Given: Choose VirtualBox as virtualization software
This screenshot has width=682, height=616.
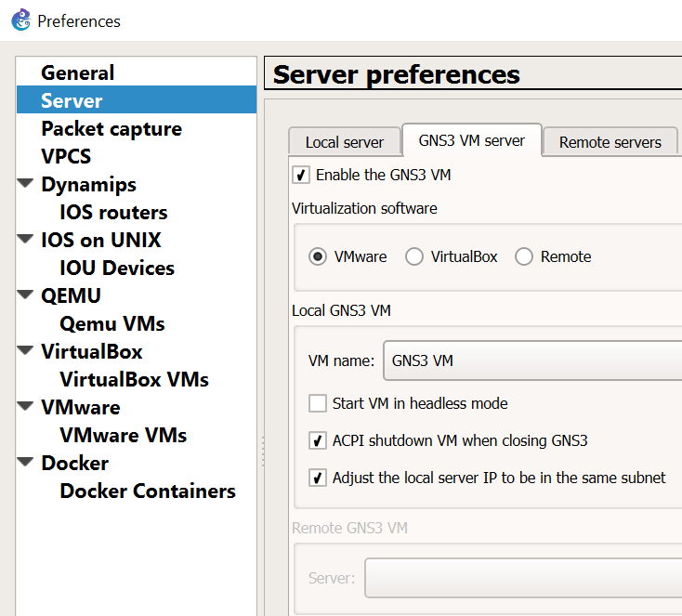Looking at the screenshot, I should pyautogui.click(x=414, y=256).
